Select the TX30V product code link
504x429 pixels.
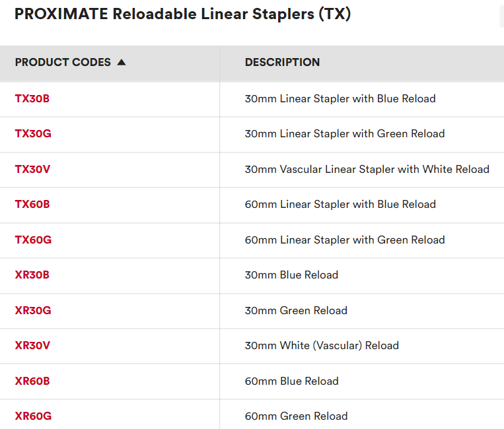pyautogui.click(x=32, y=169)
